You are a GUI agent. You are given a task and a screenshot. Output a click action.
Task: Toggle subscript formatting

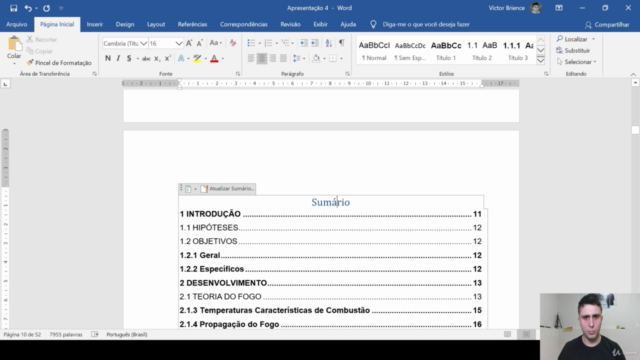click(x=157, y=58)
